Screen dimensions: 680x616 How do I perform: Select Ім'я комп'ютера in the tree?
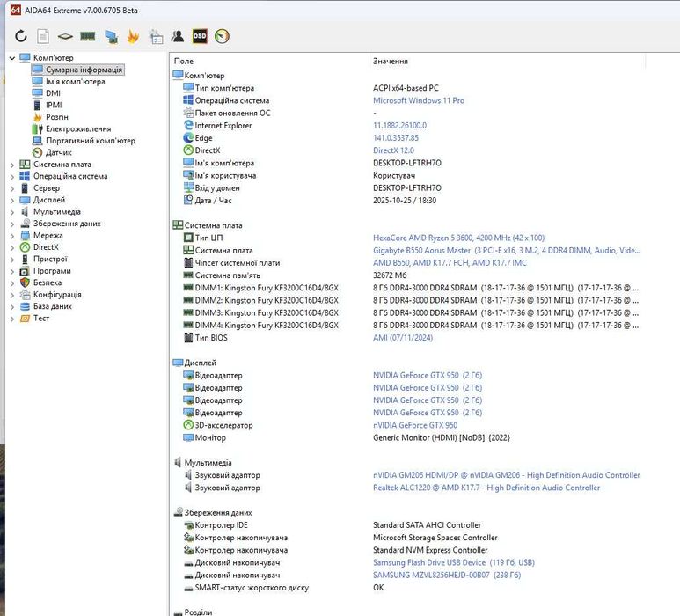pyautogui.click(x=76, y=82)
